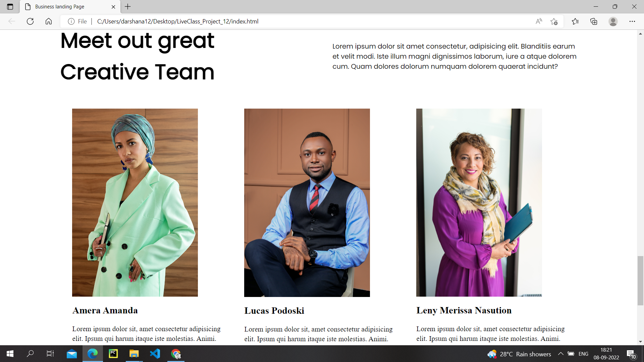Screen dimensions: 644x362
Task: Click Amera Amanda's photo
Action: (135, 202)
